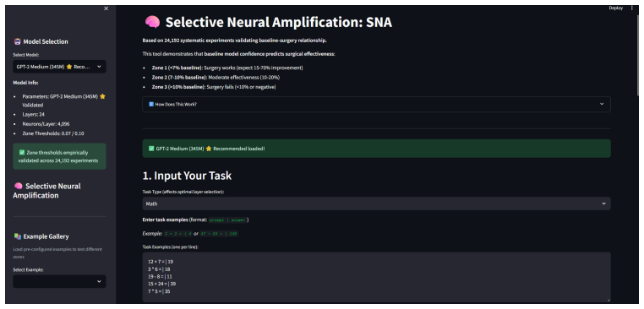Image resolution: width=644 pixels, height=309 pixels.
Task: Open the Select Model dropdown
Action: coord(59,67)
